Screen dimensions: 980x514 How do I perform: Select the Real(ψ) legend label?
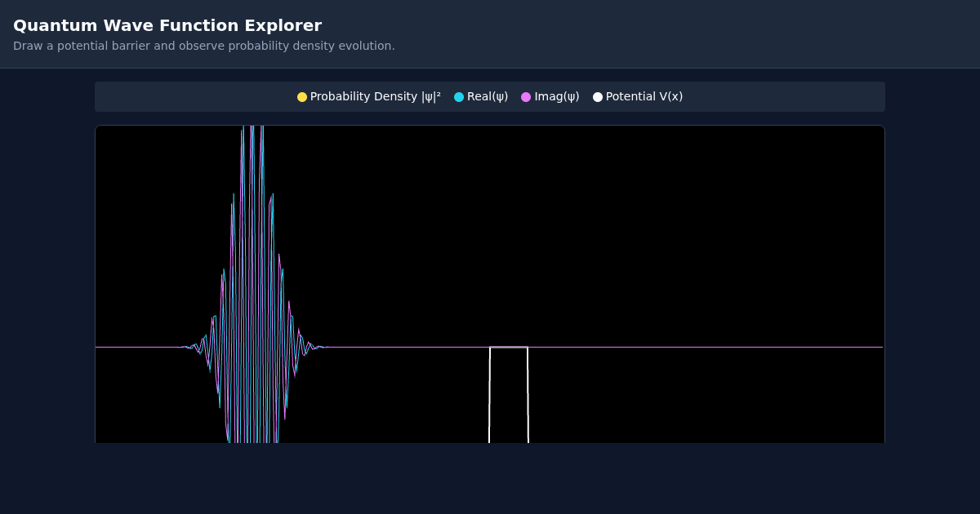tap(488, 96)
